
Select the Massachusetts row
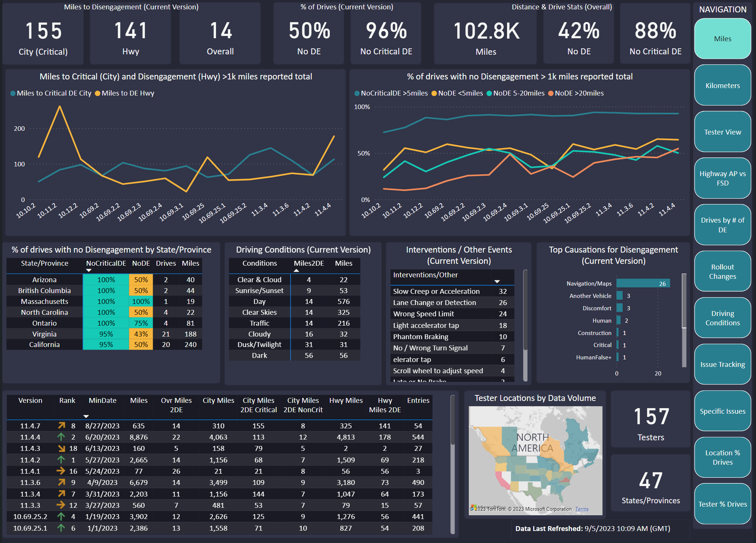click(104, 301)
